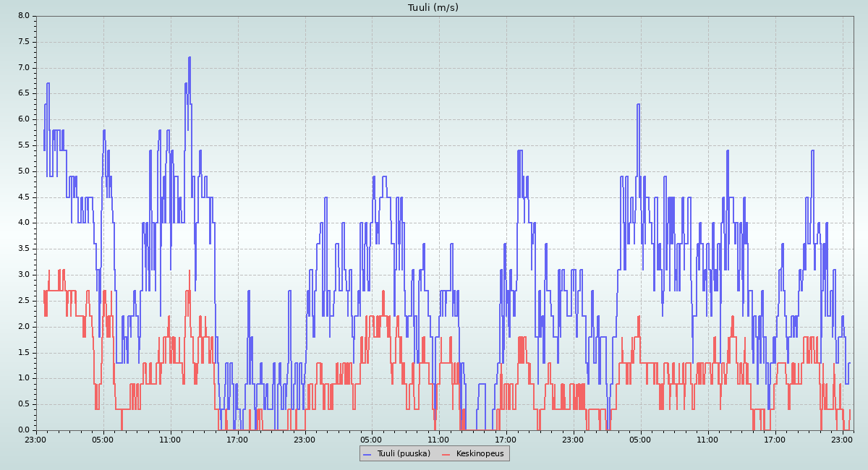
Task: Select the 6.0 value on y-axis
Action: 23,119
